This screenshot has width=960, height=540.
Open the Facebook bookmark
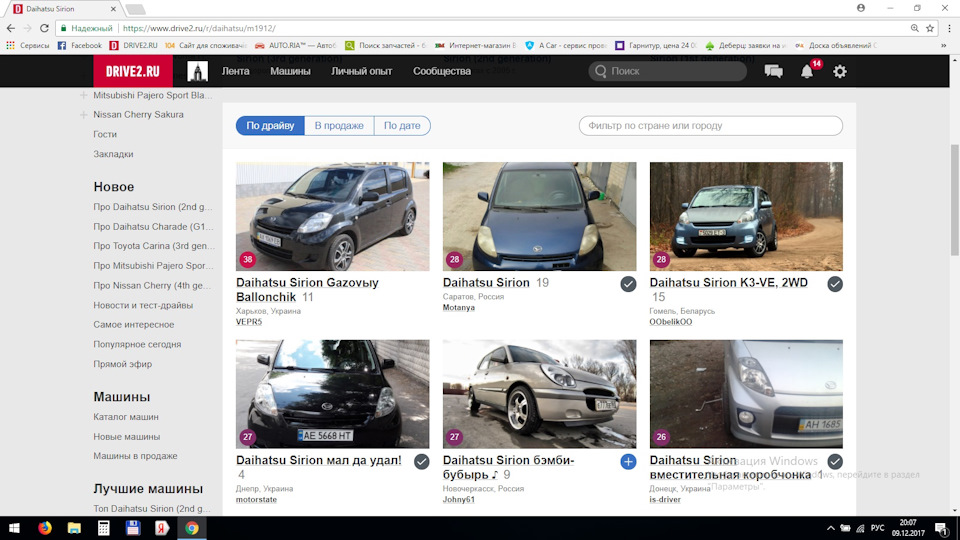pos(80,45)
